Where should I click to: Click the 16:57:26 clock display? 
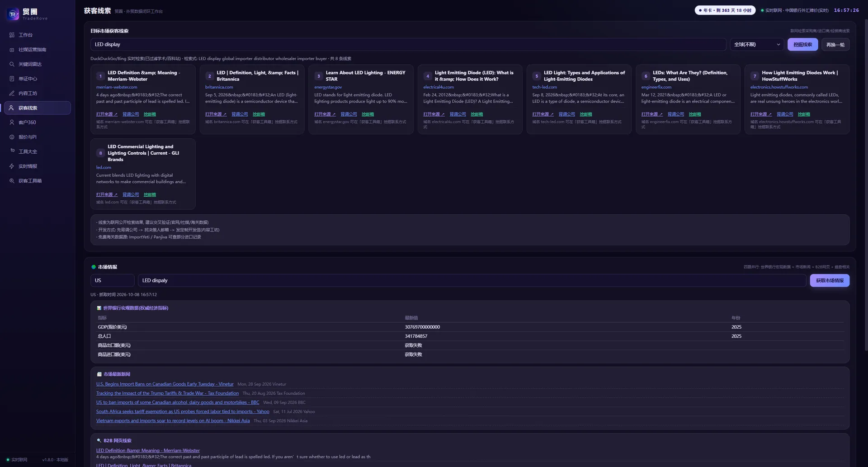pos(846,10)
